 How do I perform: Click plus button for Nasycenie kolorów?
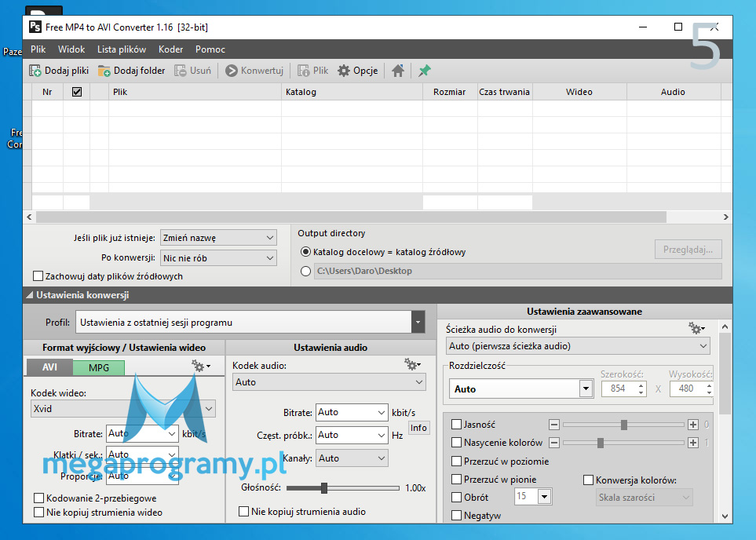[x=693, y=443]
